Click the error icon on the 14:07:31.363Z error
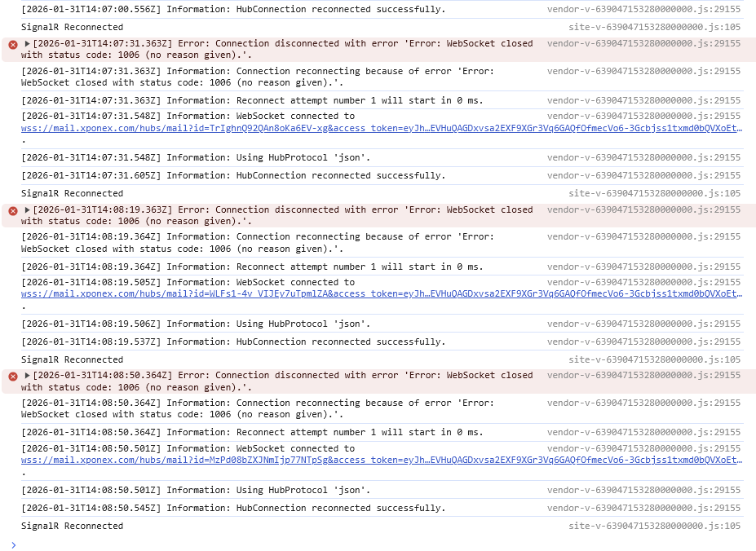 (x=12, y=44)
